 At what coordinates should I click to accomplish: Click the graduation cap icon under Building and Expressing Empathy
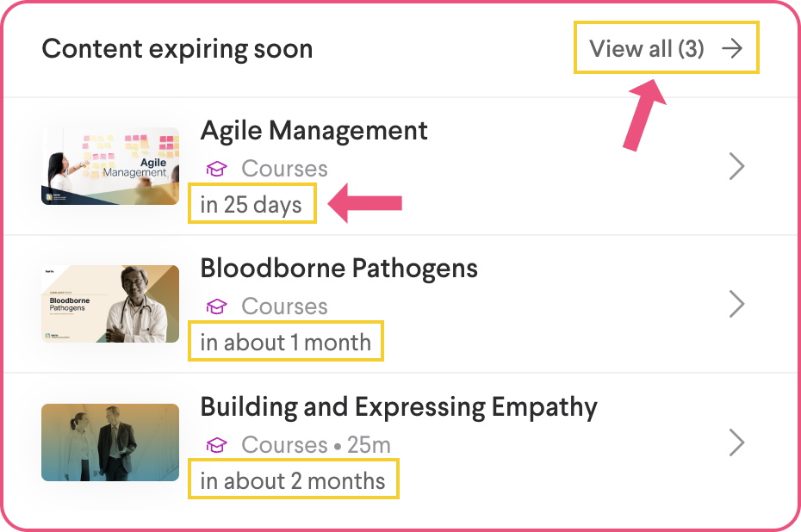[x=216, y=445]
